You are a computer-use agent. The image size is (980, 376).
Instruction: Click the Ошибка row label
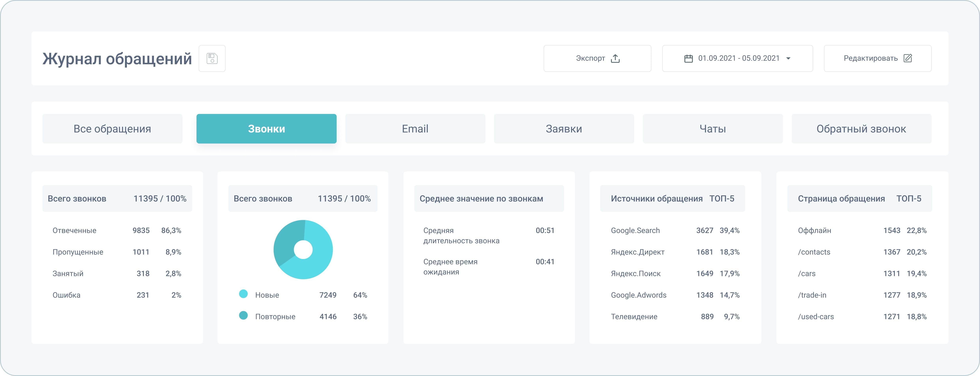[66, 295]
